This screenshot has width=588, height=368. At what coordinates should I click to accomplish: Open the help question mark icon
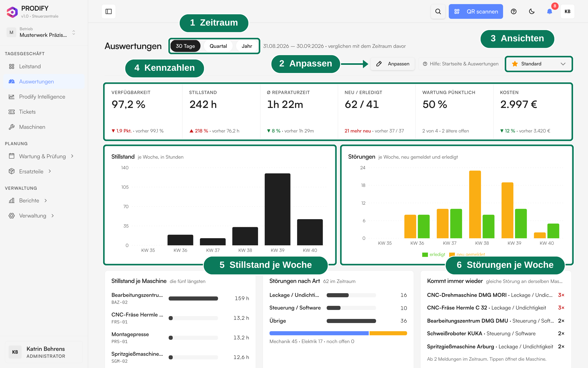513,11
